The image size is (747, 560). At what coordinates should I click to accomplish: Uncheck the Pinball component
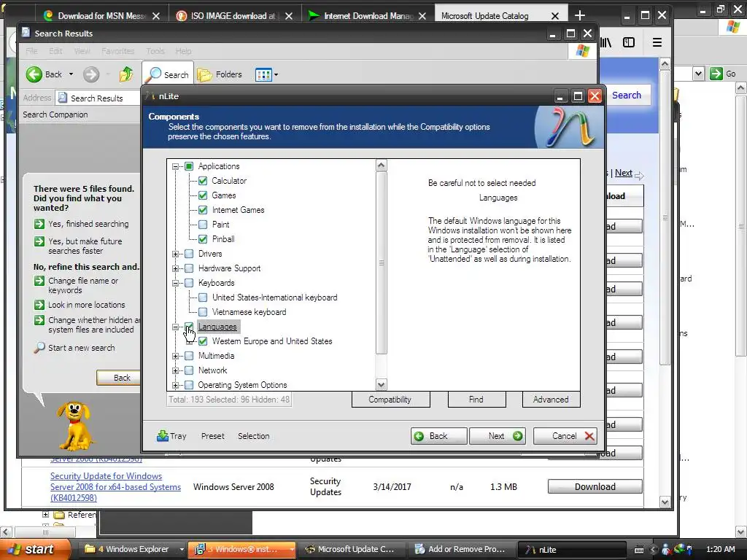click(203, 239)
